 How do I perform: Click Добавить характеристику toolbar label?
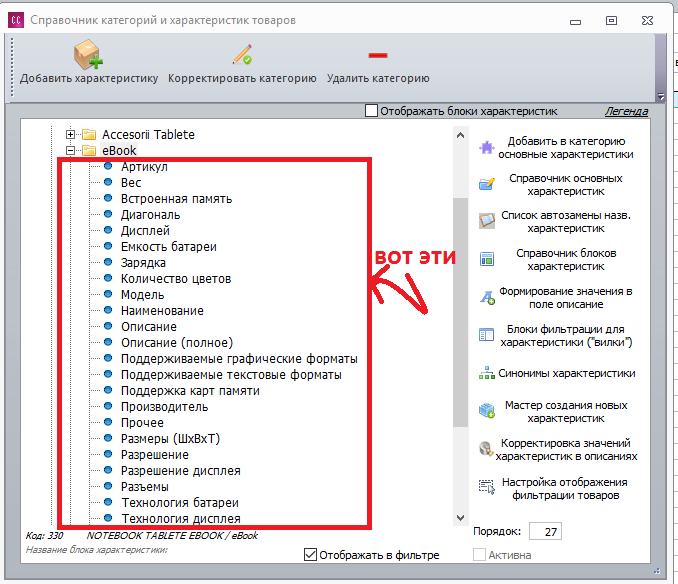pos(89,78)
